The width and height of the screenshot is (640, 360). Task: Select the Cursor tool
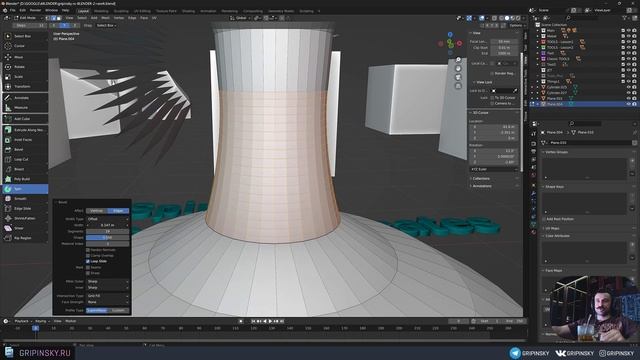[x=25, y=46]
